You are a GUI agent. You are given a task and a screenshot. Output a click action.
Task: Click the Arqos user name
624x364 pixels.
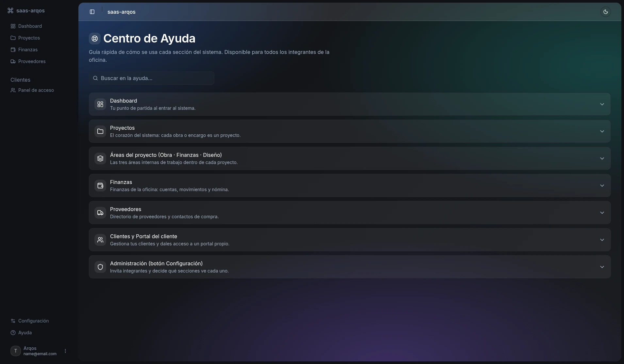tap(30, 348)
